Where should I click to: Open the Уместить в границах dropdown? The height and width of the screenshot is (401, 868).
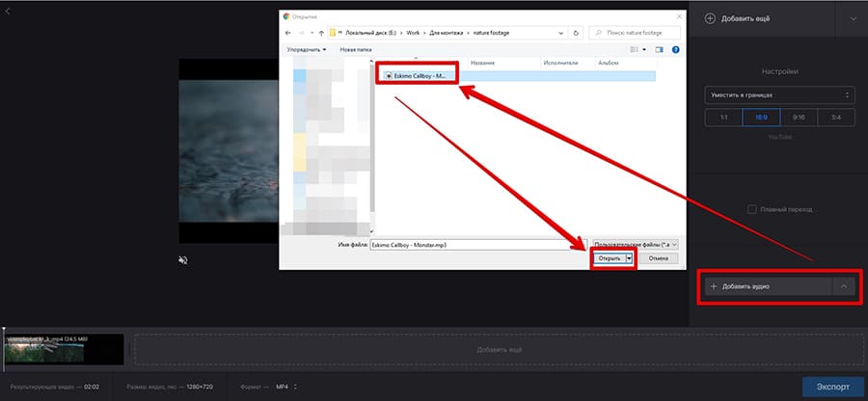tap(779, 94)
